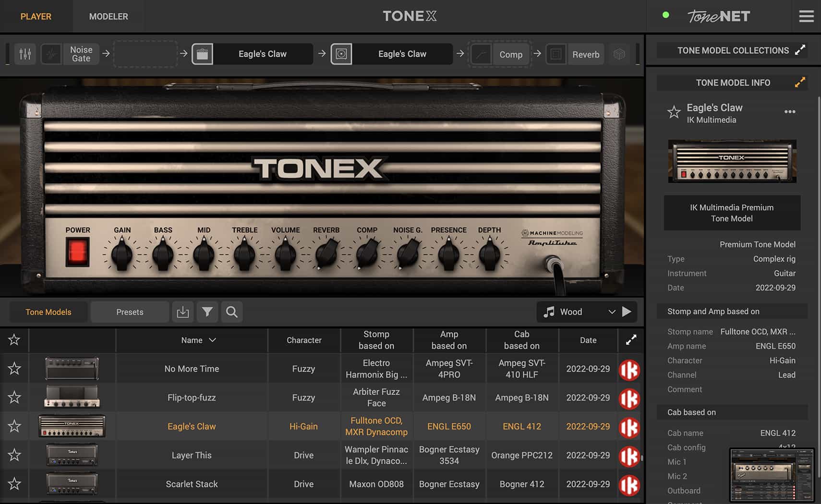Image resolution: width=821 pixels, height=504 pixels.
Task: Click the Scarlet Stack amp thumbnail
Action: [x=72, y=483]
